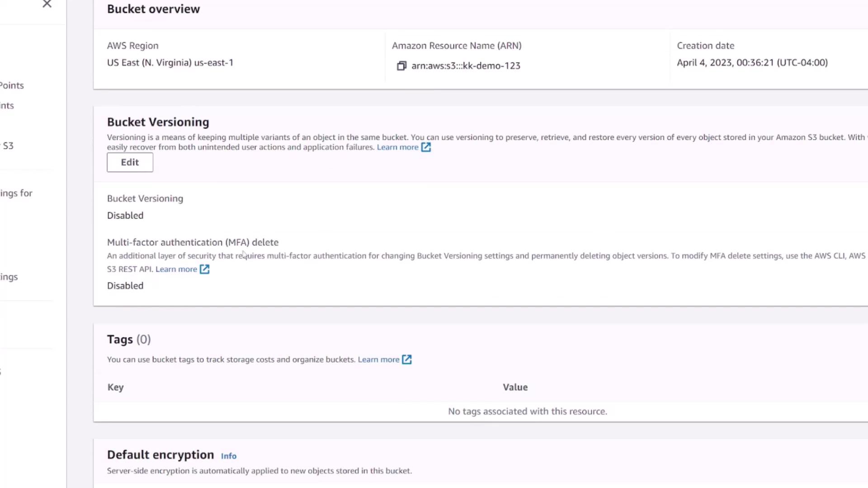Open the sidebar item ending in 'ings for'
The width and height of the screenshot is (868, 488).
tap(16, 193)
